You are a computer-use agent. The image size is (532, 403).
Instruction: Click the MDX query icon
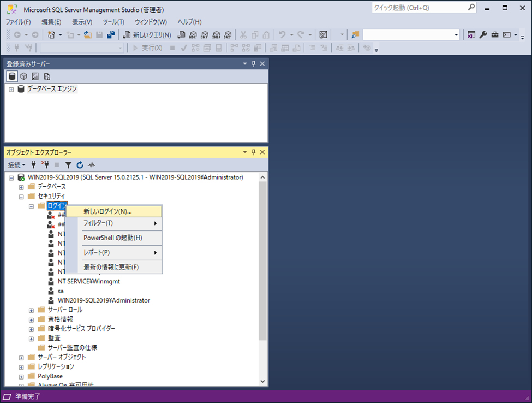click(193, 35)
